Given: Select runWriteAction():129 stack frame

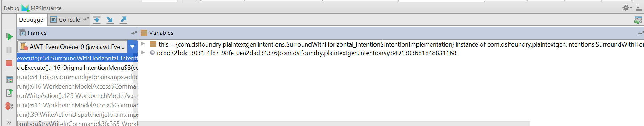Looking at the screenshot, I should click(x=77, y=96).
